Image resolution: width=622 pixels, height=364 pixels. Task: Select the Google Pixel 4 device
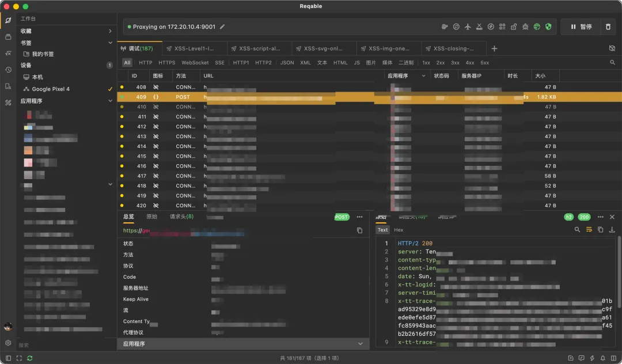point(47,89)
